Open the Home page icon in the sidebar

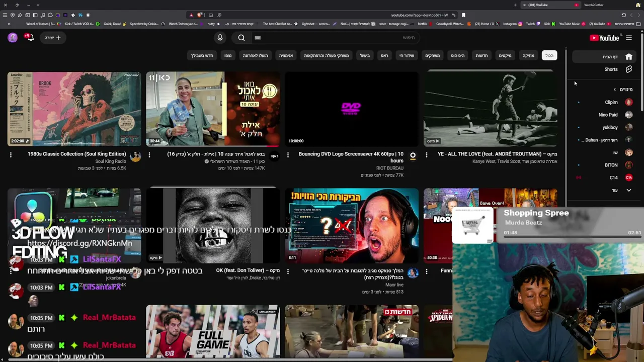click(x=628, y=57)
